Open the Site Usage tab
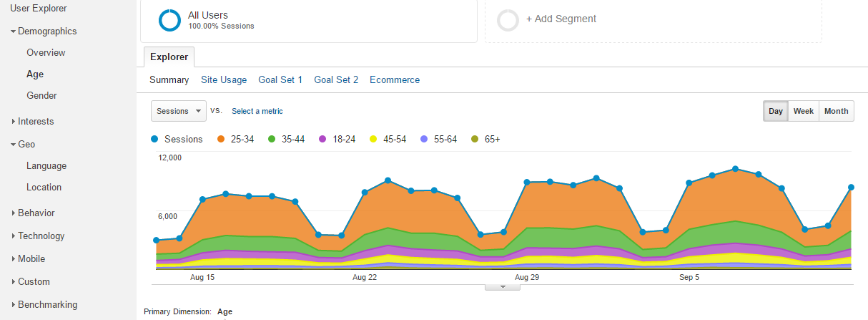The width and height of the screenshot is (868, 320). [x=224, y=79]
